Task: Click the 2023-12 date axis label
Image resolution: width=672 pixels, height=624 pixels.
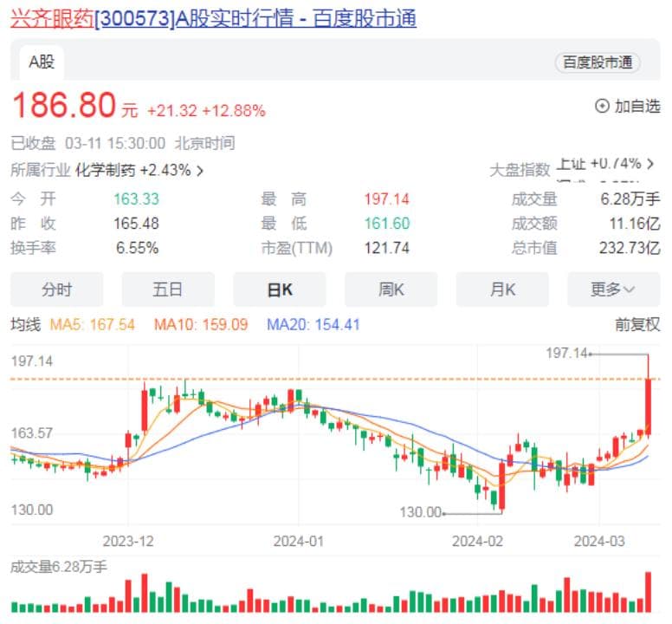Action: 128,541
